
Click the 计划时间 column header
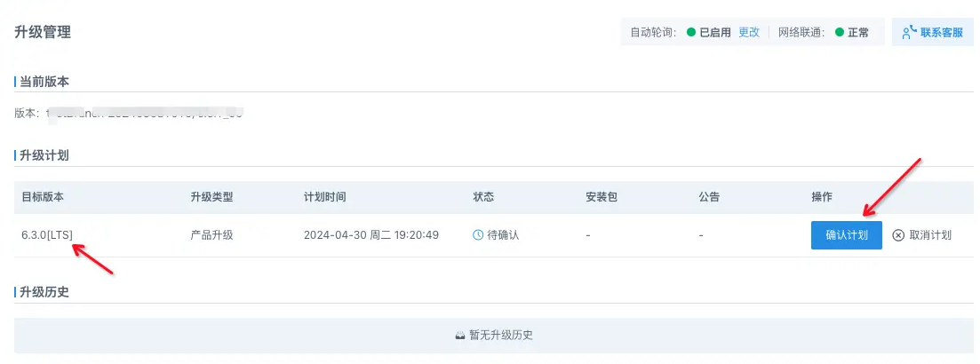click(x=325, y=197)
